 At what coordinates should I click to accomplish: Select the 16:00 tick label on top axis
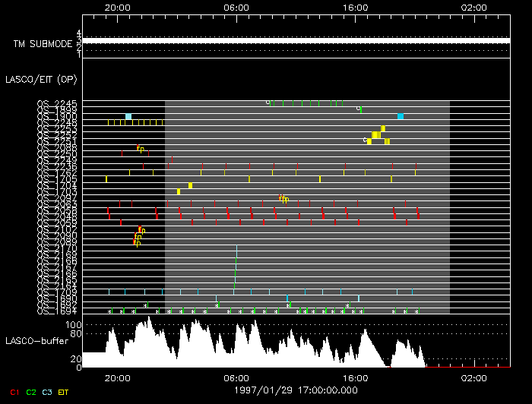pyautogui.click(x=356, y=6)
